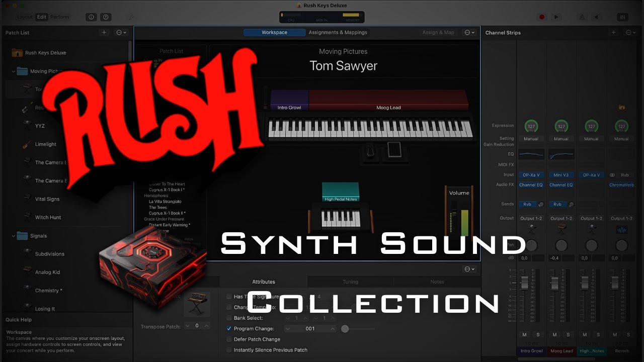This screenshot has width=644, height=362.
Task: Open Mini V3 instrument plug-in
Action: coord(561,175)
